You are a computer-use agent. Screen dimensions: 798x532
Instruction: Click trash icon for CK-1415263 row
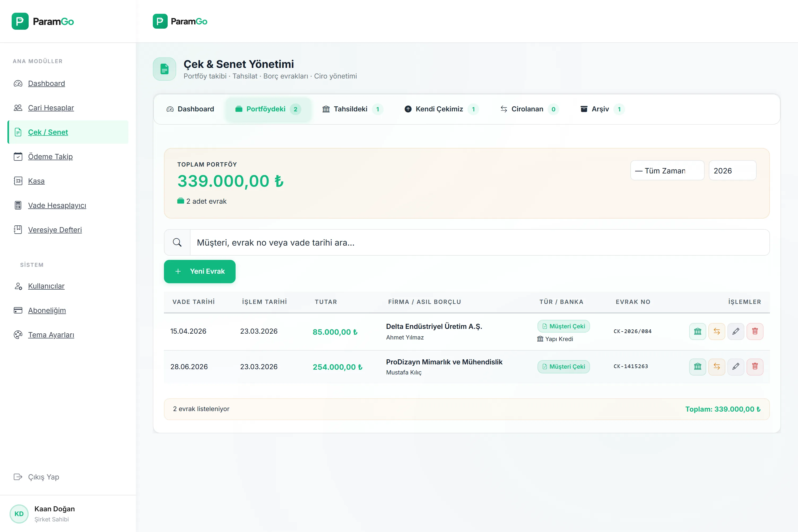tap(754, 367)
